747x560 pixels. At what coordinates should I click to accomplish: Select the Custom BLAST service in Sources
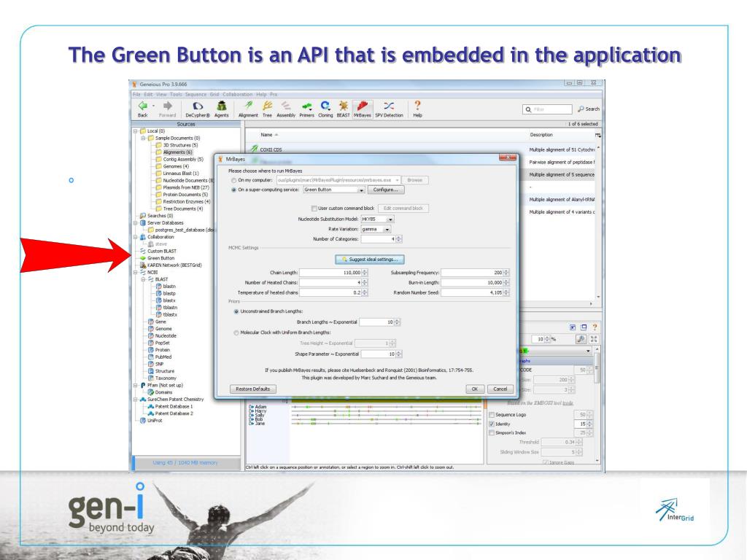(x=161, y=251)
